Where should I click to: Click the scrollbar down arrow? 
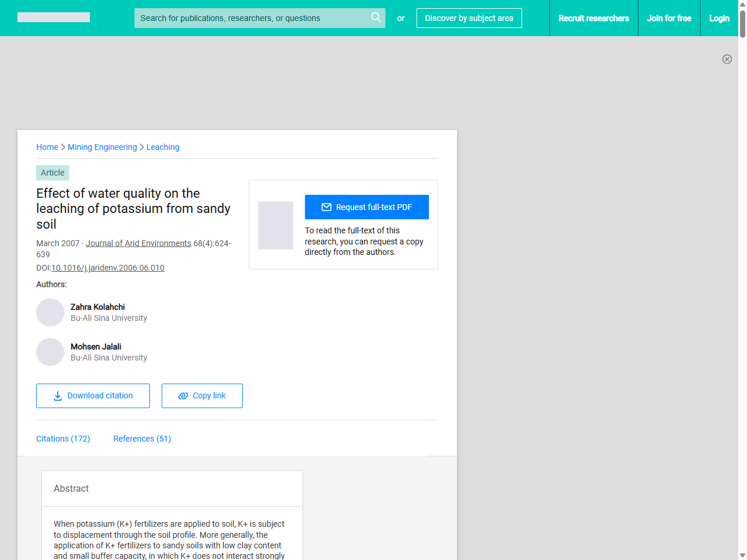pos(742,555)
